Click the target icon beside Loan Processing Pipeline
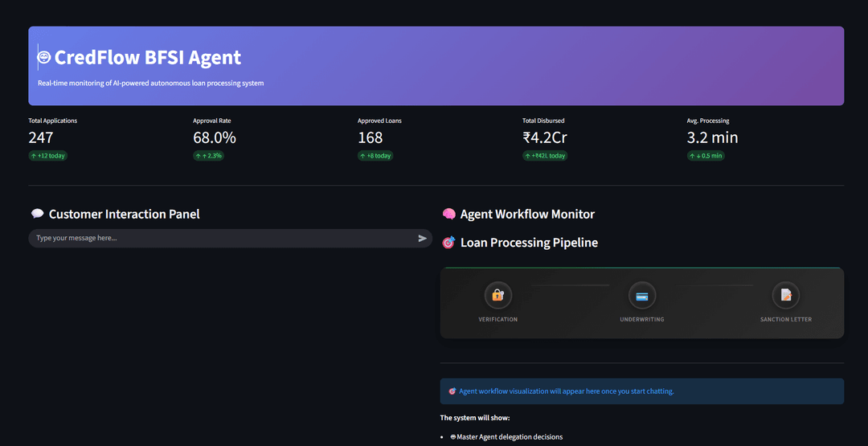The height and width of the screenshot is (446, 868). click(448, 242)
